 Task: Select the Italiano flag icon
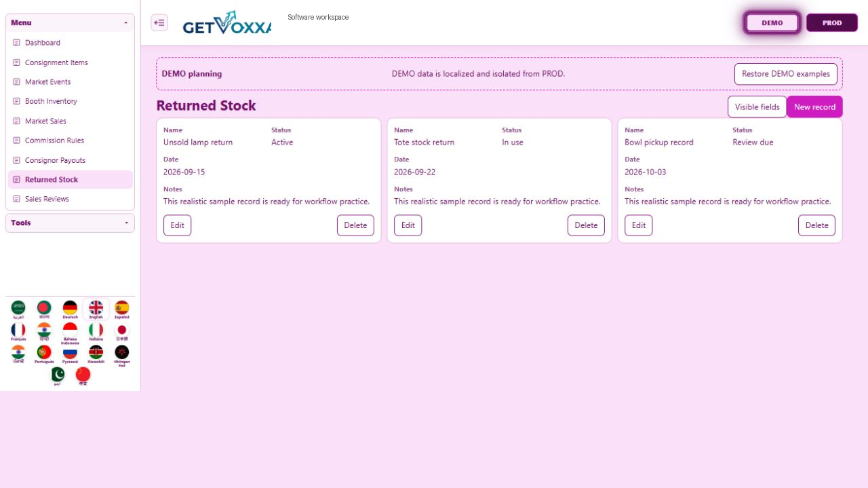96,331
